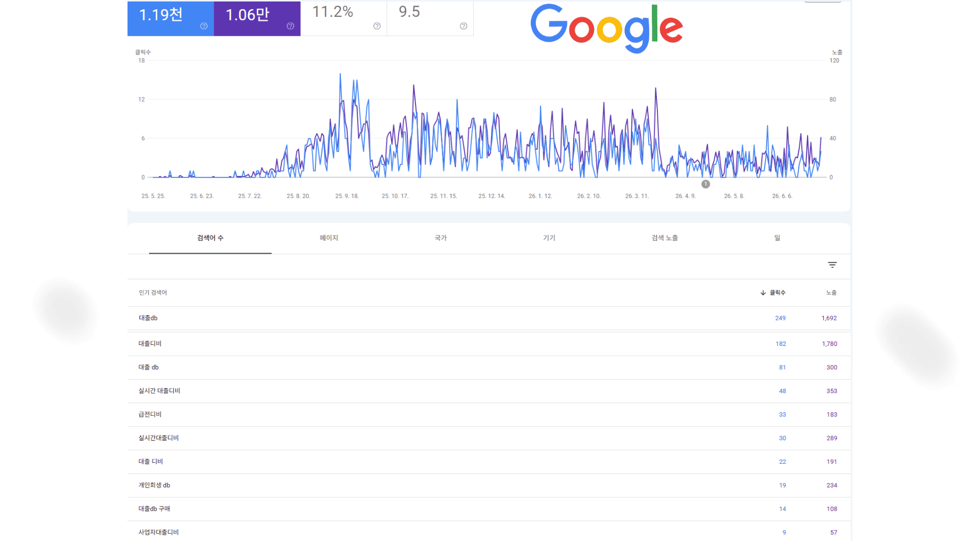Click impressions value 300
This screenshot has height=551, width=980.
[832, 367]
